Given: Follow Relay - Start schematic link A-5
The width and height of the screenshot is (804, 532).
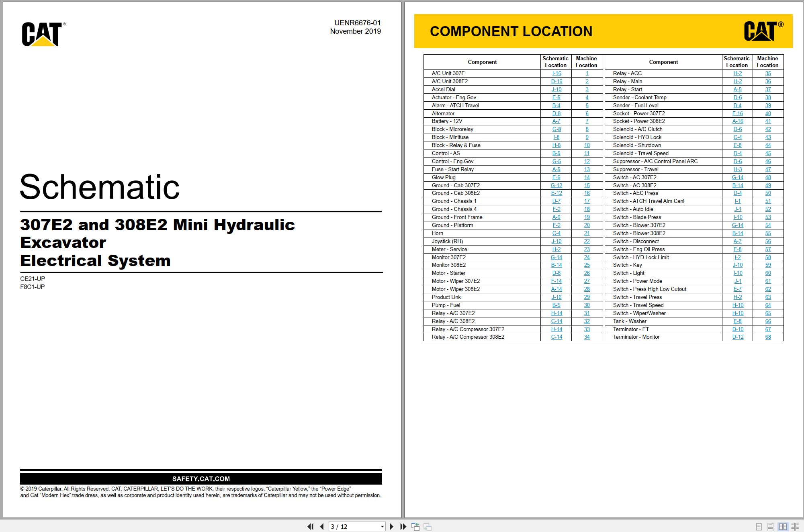Looking at the screenshot, I should (738, 89).
